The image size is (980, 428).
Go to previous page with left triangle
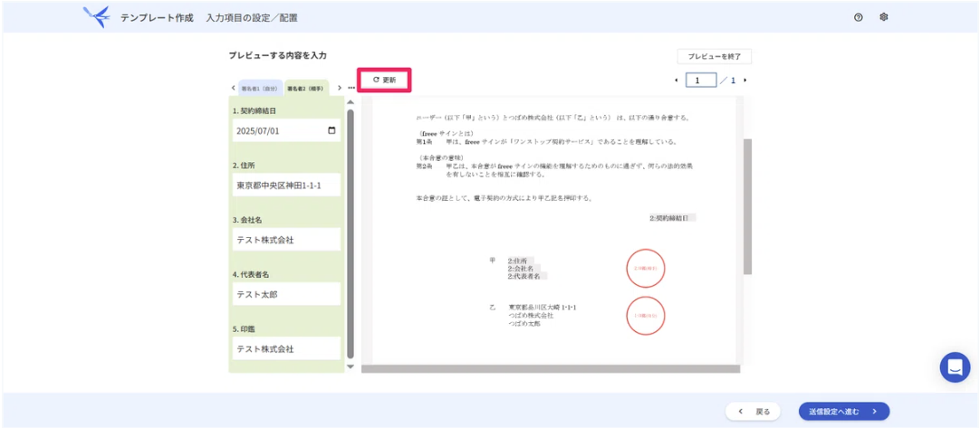[677, 81]
